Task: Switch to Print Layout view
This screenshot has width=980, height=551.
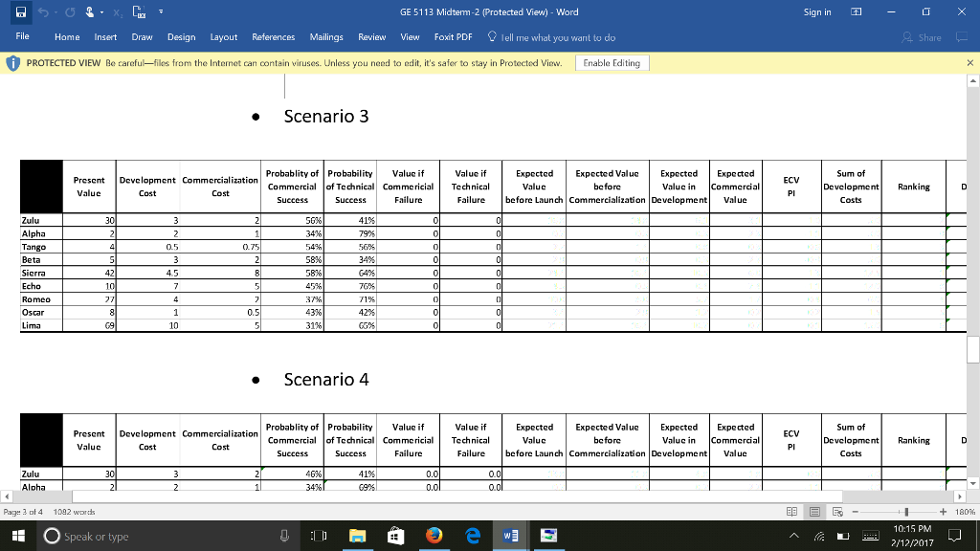Action: (x=814, y=512)
